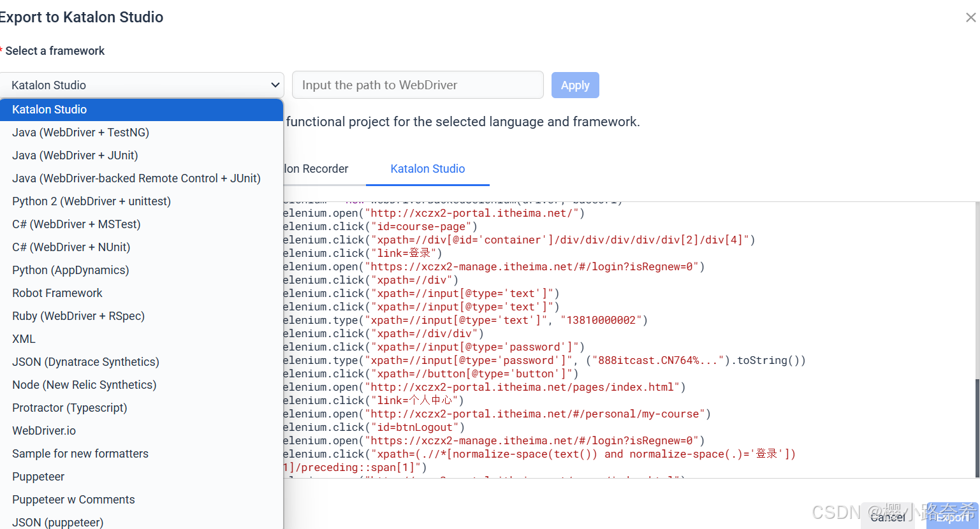Image resolution: width=980 pixels, height=529 pixels.
Task: Click code line with button[@type='button']
Action: click(431, 373)
